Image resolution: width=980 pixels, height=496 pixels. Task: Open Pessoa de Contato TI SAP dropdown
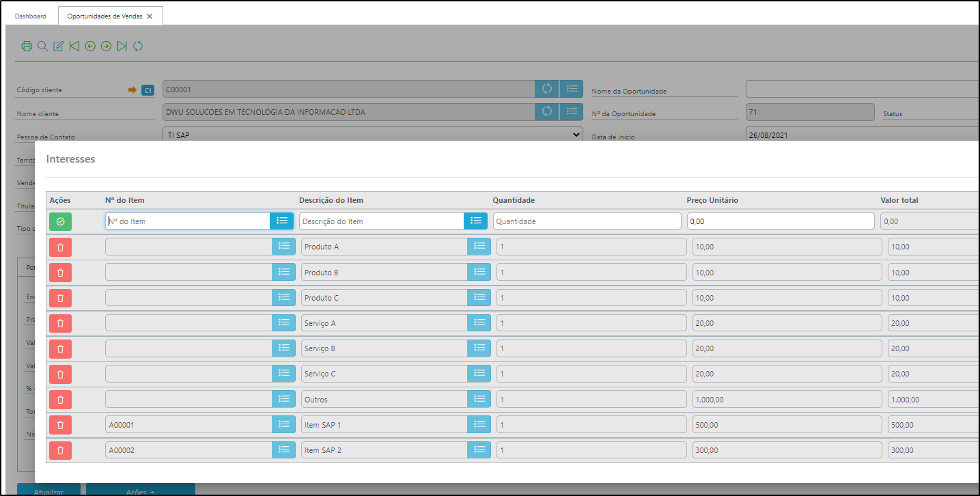click(373, 135)
